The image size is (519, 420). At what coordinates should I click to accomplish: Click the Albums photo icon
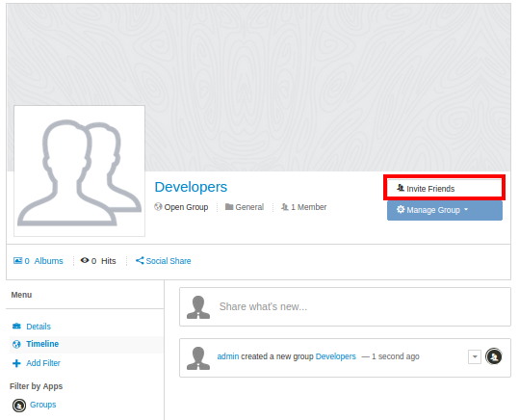click(17, 261)
